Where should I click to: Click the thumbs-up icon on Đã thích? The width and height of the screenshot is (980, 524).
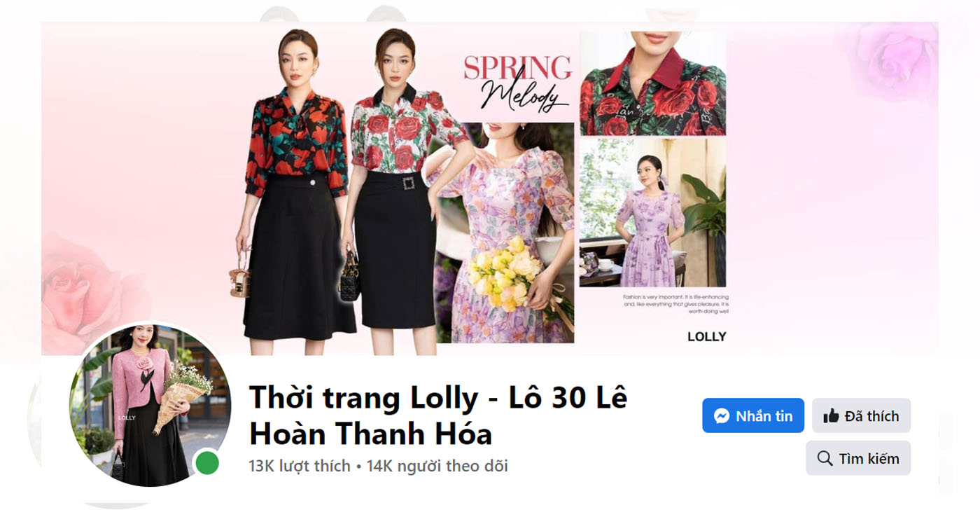coord(831,416)
